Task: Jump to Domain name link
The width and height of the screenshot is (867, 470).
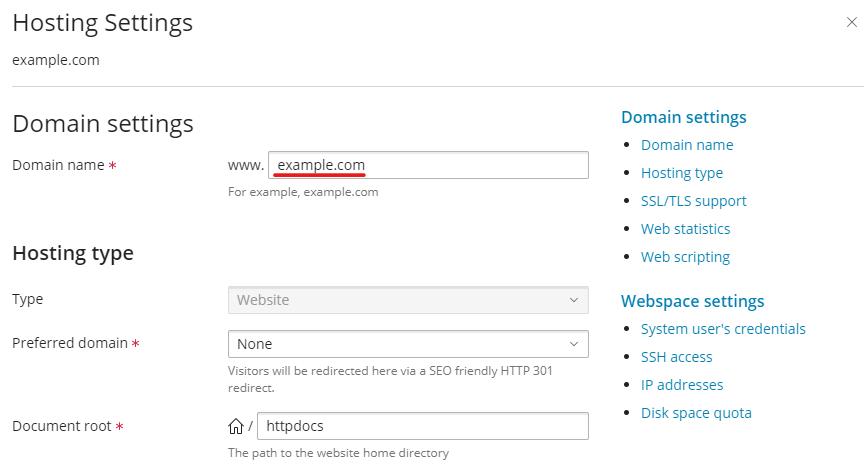Action: coord(687,145)
